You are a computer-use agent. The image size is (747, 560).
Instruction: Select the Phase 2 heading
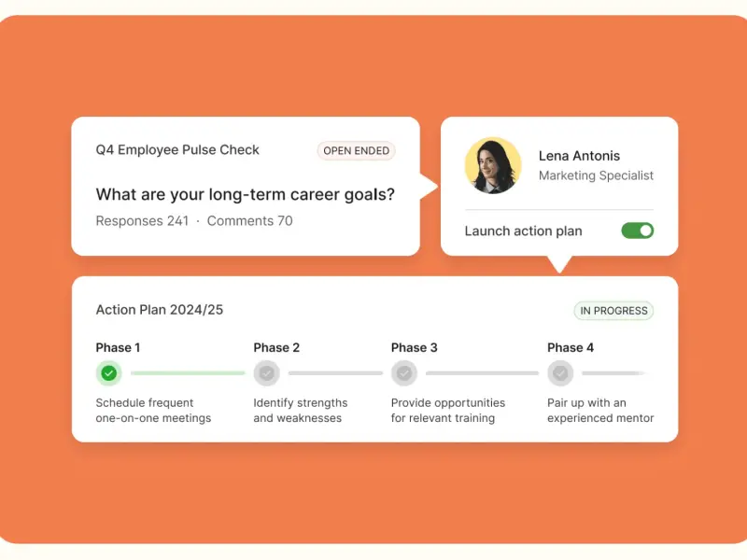pos(276,347)
